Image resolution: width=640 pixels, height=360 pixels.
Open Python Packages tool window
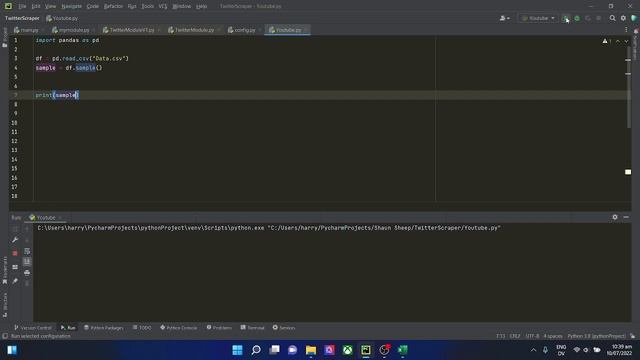point(103,328)
